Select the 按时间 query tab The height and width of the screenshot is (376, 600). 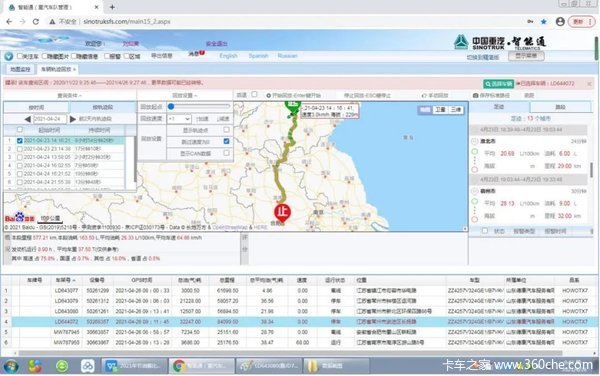pyautogui.click(x=37, y=107)
